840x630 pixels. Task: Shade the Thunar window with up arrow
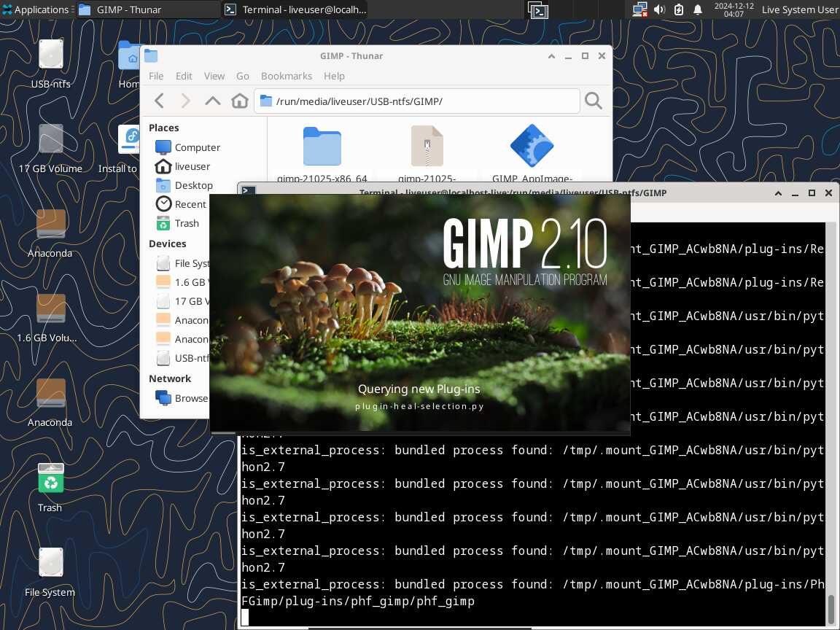pyautogui.click(x=551, y=55)
